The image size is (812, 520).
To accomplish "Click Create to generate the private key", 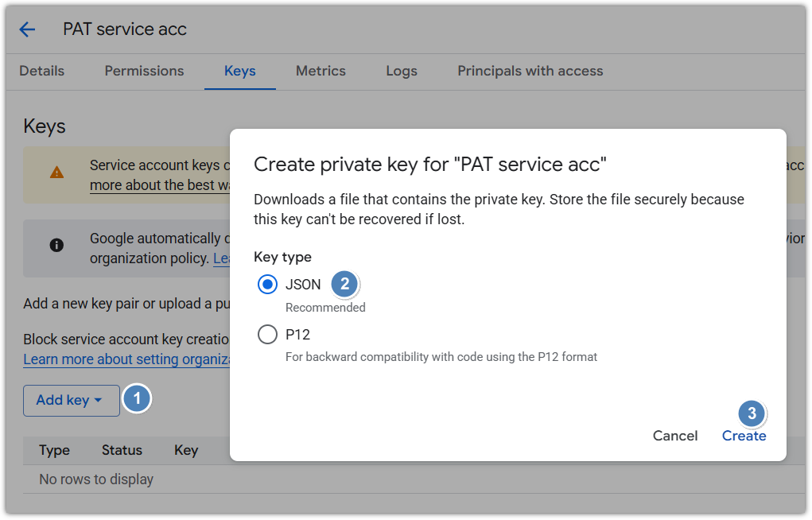I will (744, 436).
